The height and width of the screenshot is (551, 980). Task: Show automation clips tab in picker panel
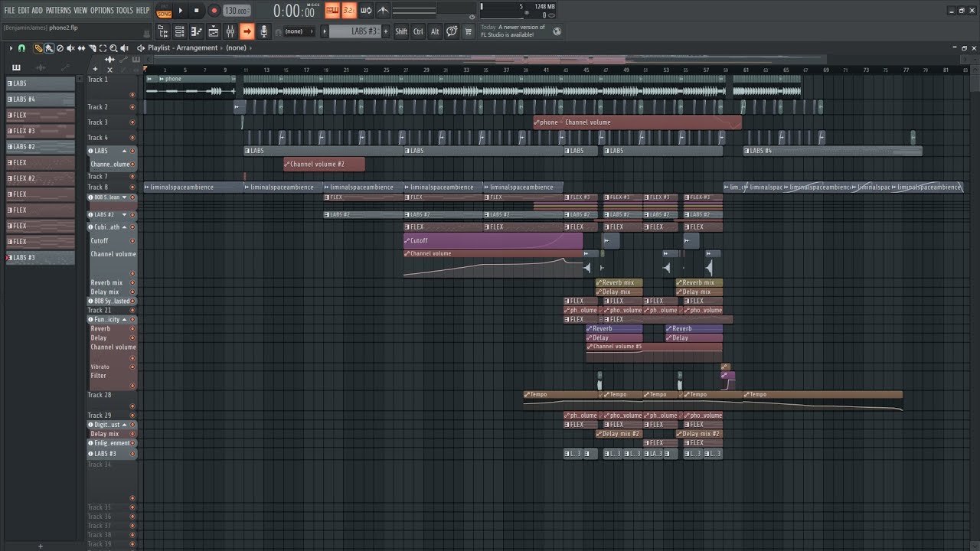pos(64,67)
